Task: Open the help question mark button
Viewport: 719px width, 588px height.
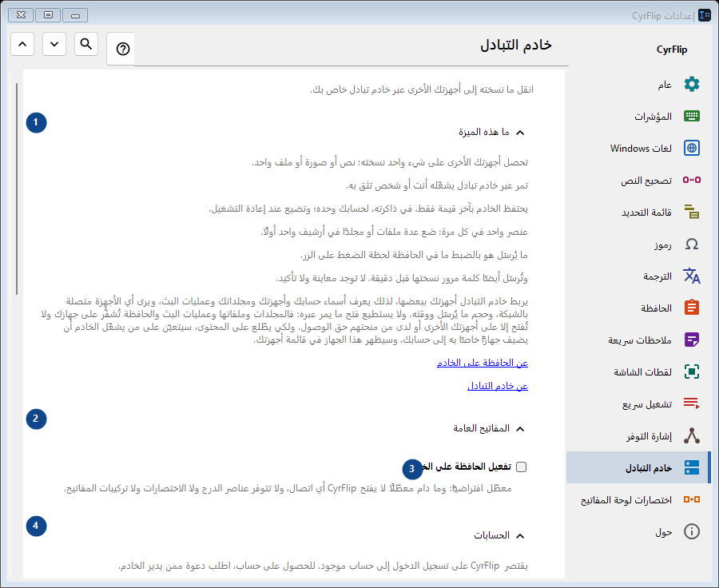Action: coord(122,49)
